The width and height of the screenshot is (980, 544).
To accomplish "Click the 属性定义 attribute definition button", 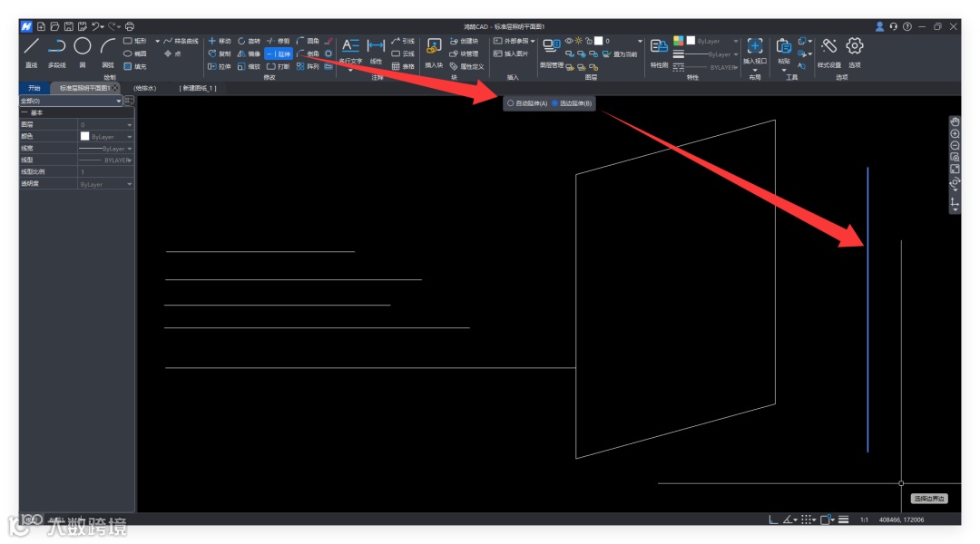I will click(x=467, y=66).
